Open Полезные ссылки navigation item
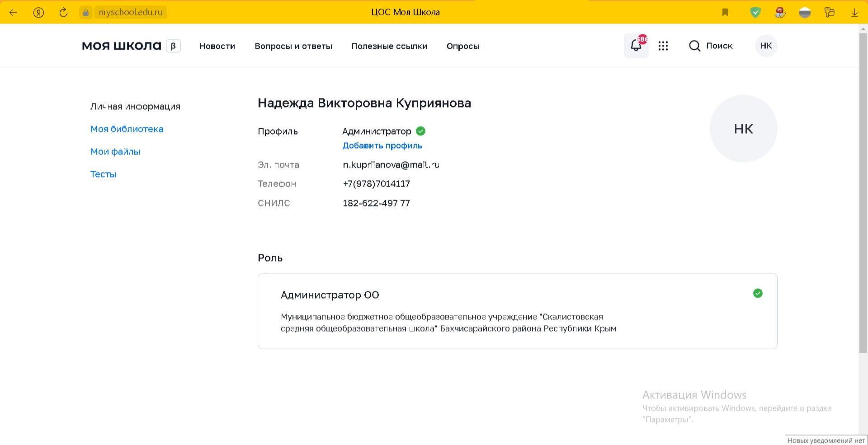Screen dimensions: 868x445 pyautogui.click(x=389, y=46)
